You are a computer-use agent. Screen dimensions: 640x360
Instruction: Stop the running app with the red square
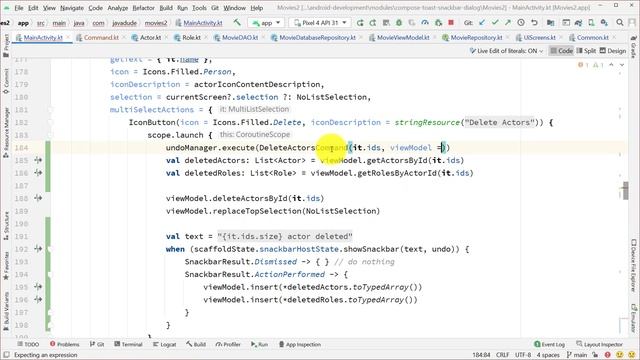[451, 23]
